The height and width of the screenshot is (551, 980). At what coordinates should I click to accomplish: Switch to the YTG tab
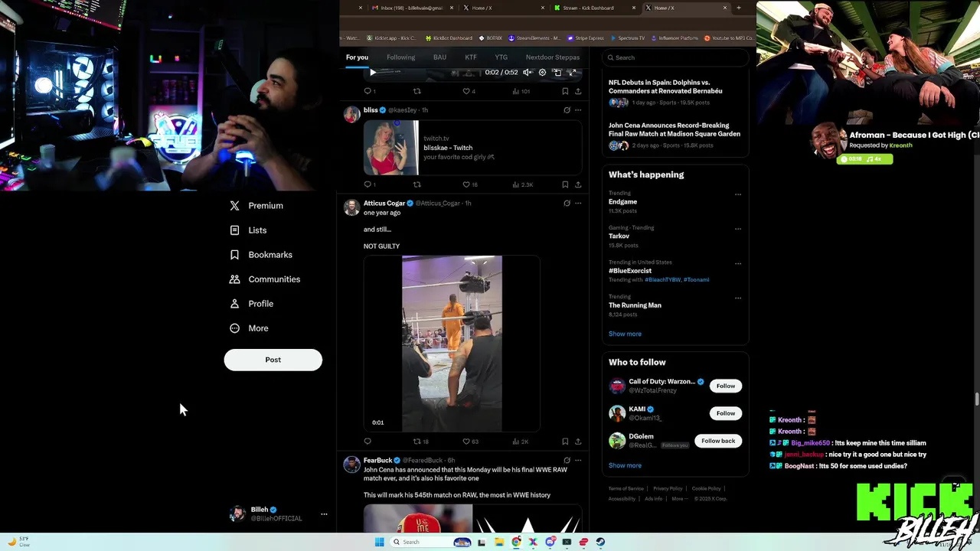tap(501, 57)
